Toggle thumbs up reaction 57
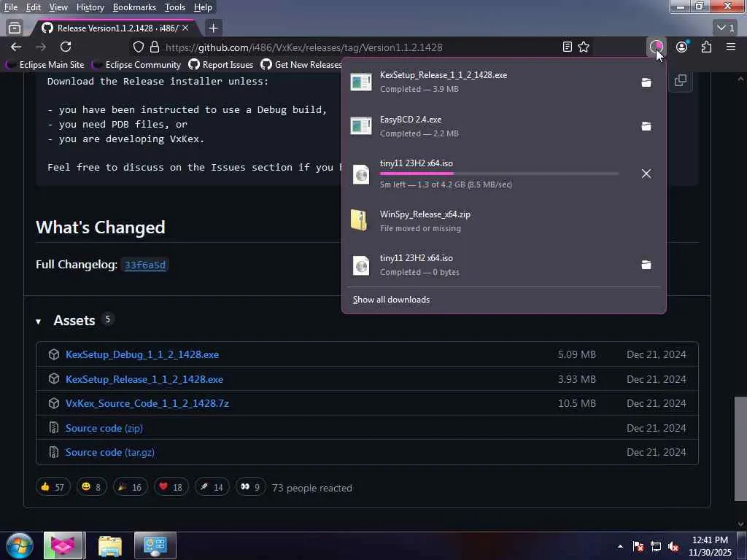The width and height of the screenshot is (747, 560). pos(53,487)
